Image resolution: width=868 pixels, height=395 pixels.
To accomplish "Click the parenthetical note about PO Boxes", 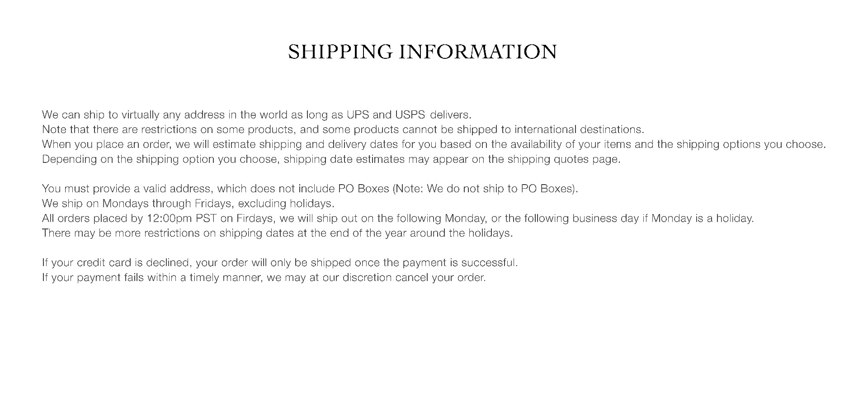I will coord(485,189).
